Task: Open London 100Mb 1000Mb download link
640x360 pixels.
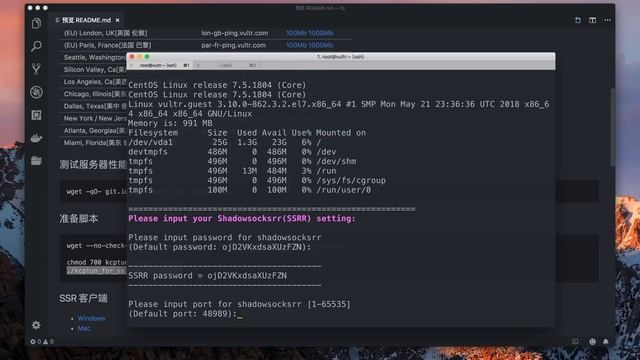Action: 309,33
